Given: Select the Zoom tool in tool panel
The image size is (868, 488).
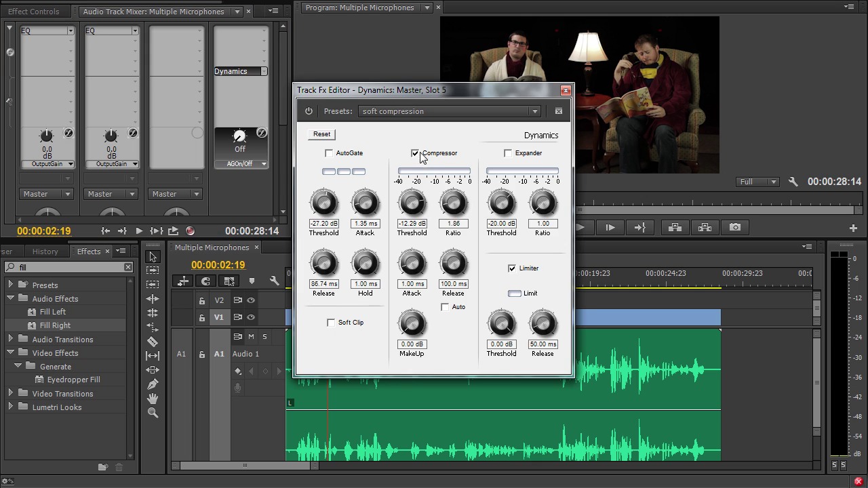Looking at the screenshot, I should pyautogui.click(x=153, y=413).
